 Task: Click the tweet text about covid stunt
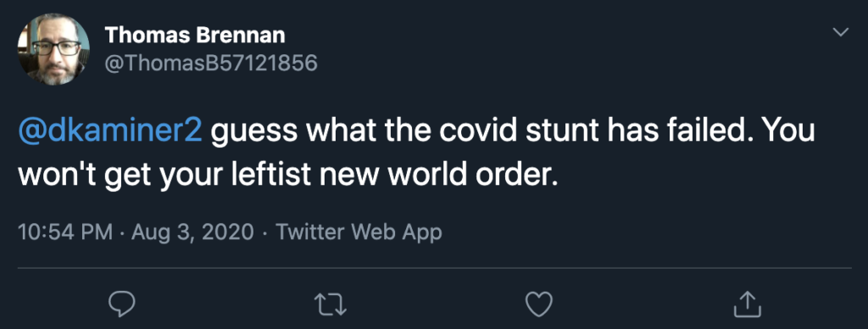click(416, 154)
